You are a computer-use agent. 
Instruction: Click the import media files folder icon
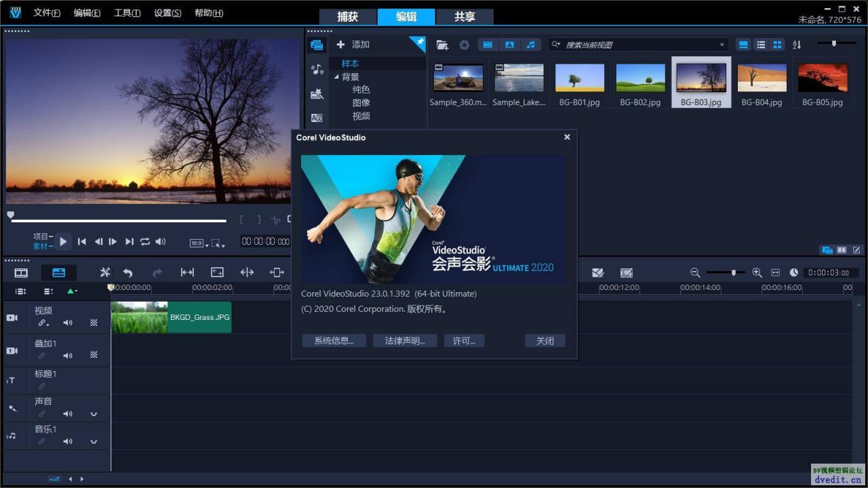(442, 45)
